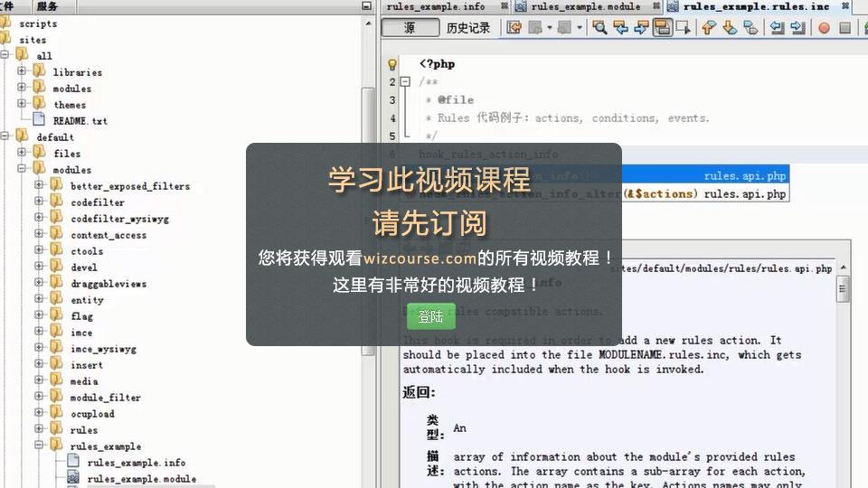Select the imce_wysiwyg folder
Screen dimensions: 868x488
[103, 349]
